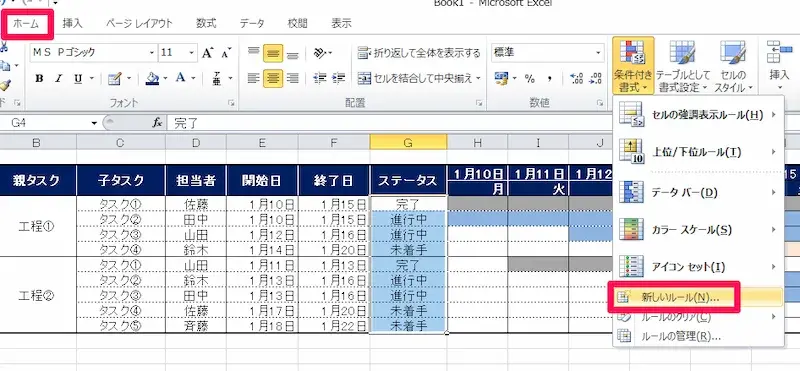
Task: Click the fx insert function button
Action: tap(158, 123)
